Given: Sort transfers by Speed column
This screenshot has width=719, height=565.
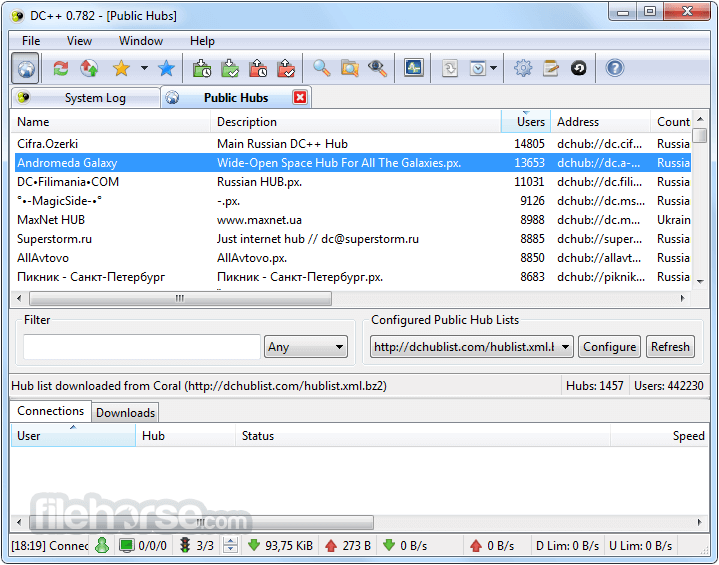Looking at the screenshot, I should point(659,436).
